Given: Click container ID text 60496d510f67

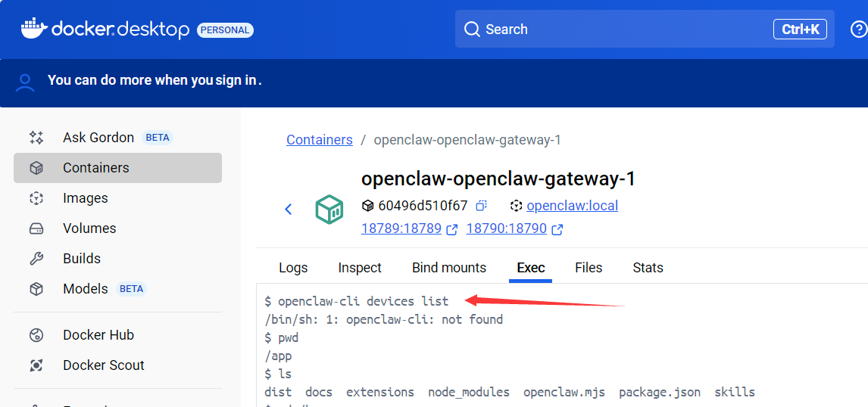Looking at the screenshot, I should [423, 206].
